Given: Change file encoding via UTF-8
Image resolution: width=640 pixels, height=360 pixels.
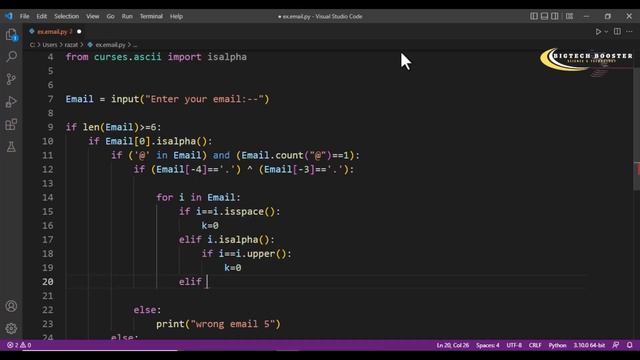Looking at the screenshot, I should coord(514,345).
